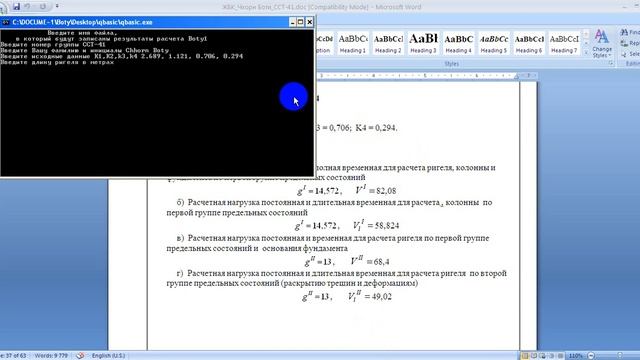640x360 pixels.
Task: Close the qbasic.exe console window
Action: [x=309, y=22]
